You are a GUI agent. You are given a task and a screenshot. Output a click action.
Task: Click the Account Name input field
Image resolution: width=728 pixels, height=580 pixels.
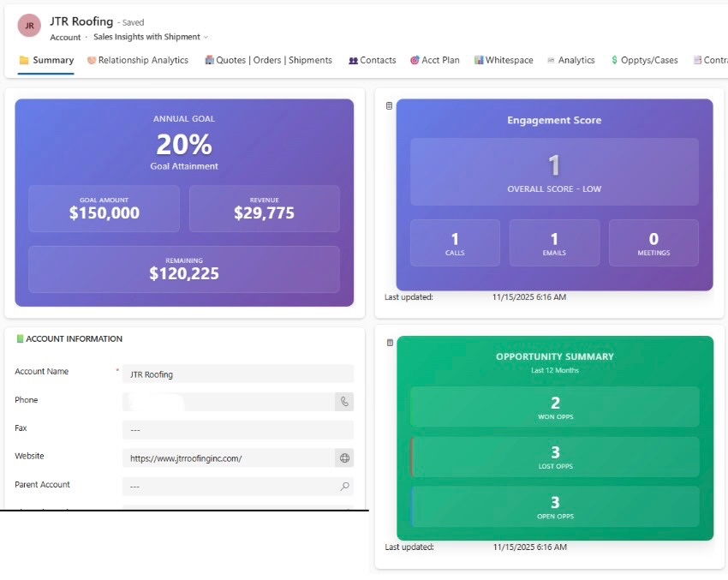point(238,374)
